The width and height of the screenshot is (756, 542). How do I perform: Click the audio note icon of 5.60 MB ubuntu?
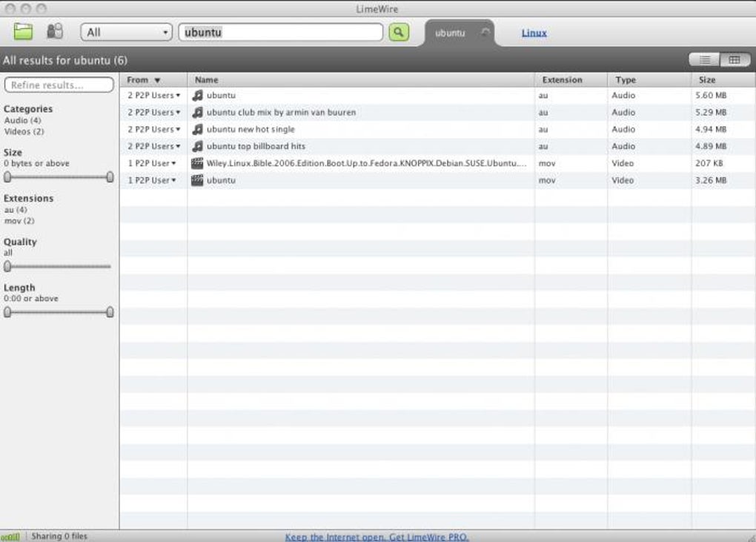(x=197, y=96)
